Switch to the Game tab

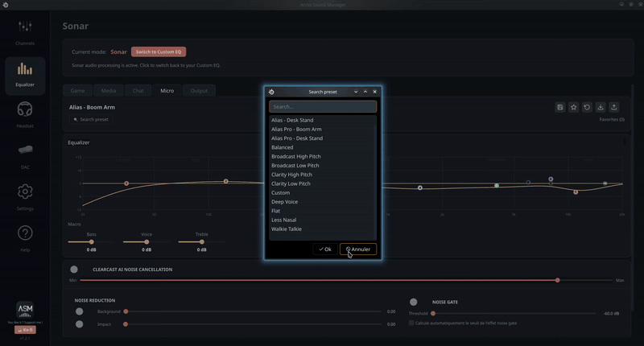click(77, 91)
